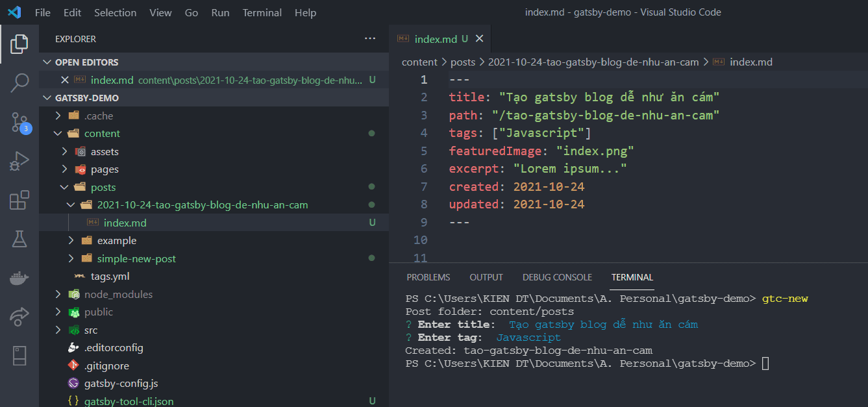868x407 pixels.
Task: Open the Explorer view in activity bar
Action: [19, 44]
